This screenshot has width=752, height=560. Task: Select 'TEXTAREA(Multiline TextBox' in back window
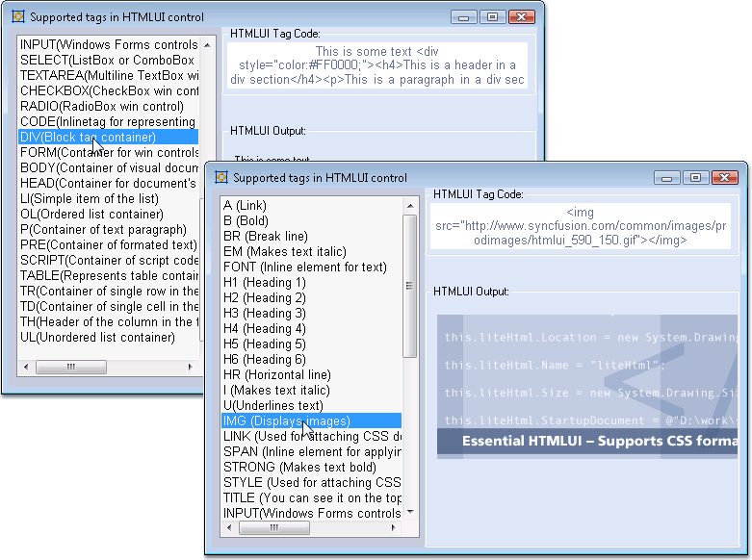pos(109,75)
